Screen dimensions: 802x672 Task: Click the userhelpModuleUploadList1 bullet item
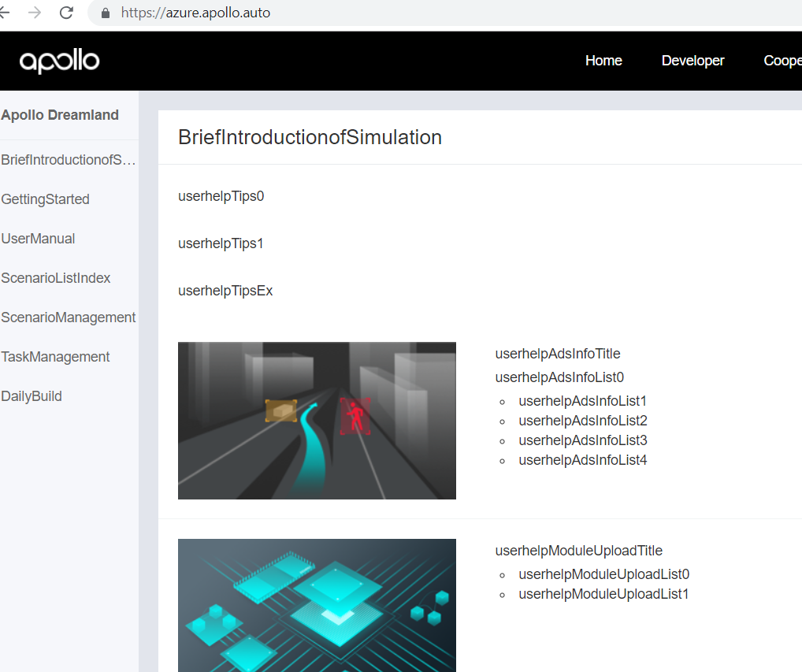coord(603,594)
